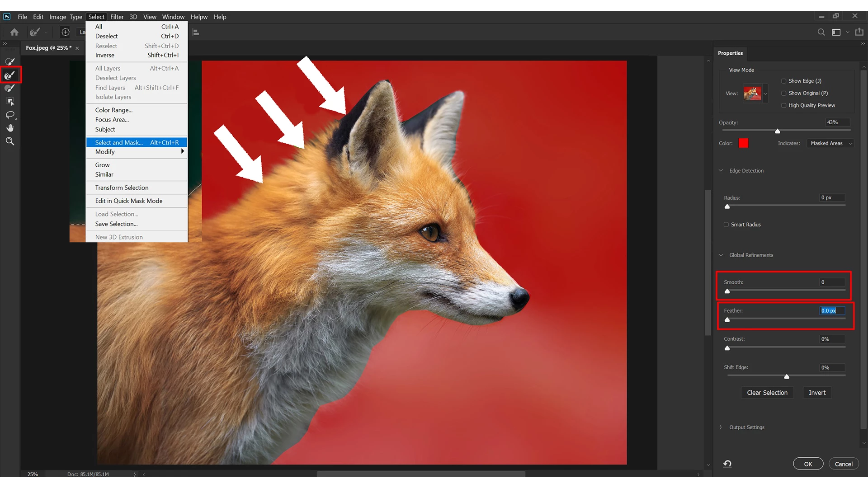Toggle the Smart Radius checkbox

pyautogui.click(x=726, y=225)
